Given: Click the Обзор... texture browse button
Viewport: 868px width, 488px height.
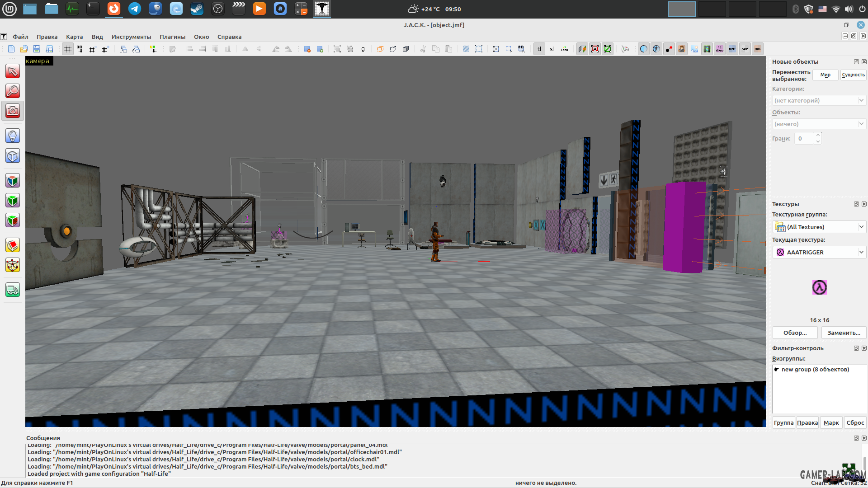Looking at the screenshot, I should click(795, 333).
